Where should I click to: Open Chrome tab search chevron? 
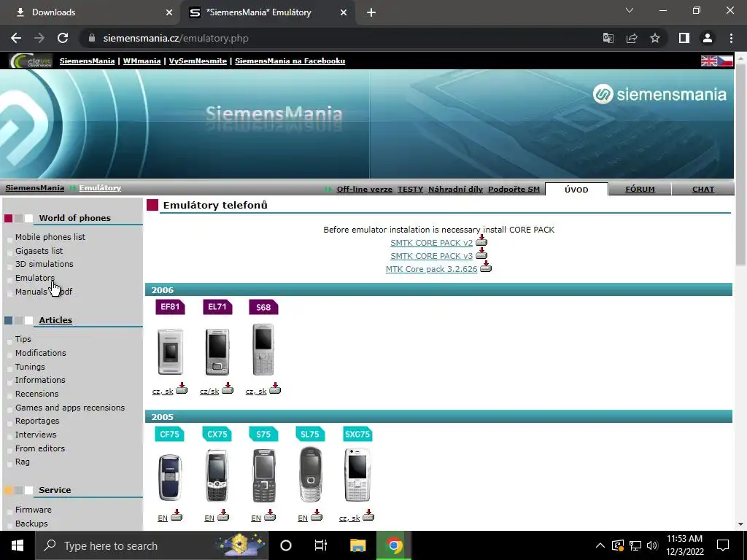pos(630,10)
